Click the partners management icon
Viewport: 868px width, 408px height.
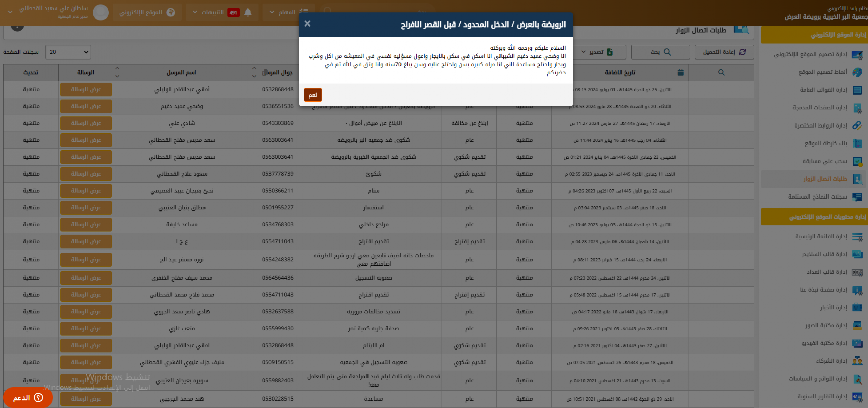(x=857, y=361)
